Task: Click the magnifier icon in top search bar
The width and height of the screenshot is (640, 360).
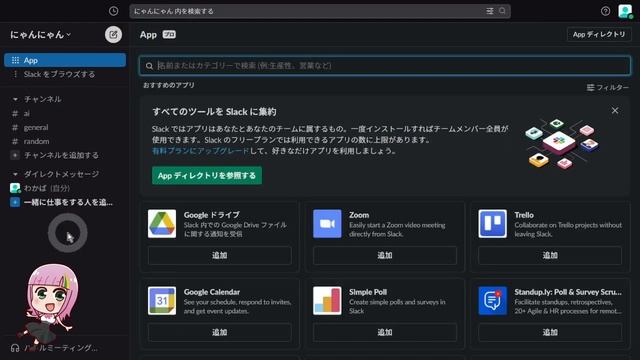Action: (502, 11)
